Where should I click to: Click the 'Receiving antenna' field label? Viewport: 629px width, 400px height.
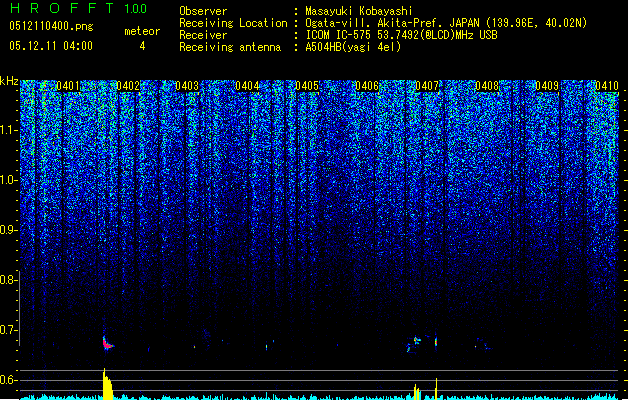(230, 47)
